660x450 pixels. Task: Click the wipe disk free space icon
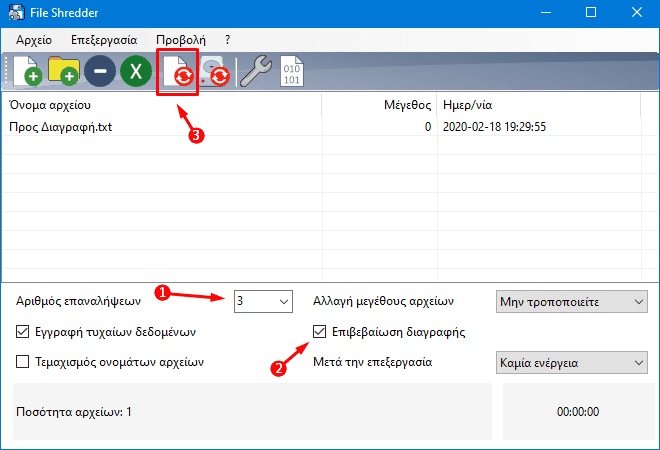214,71
